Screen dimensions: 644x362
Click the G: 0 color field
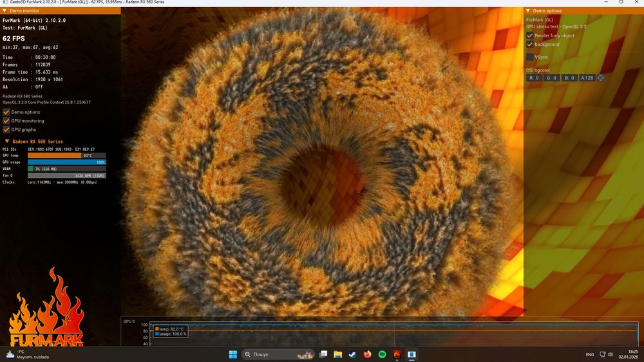pyautogui.click(x=552, y=78)
